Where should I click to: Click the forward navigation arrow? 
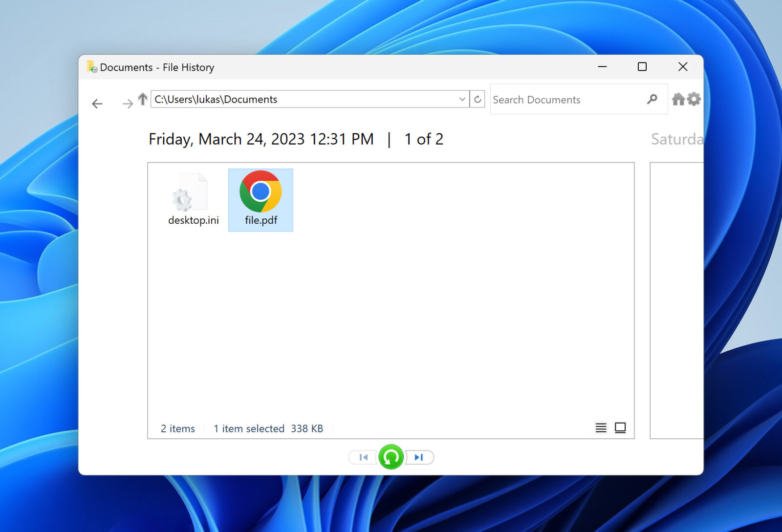pyautogui.click(x=128, y=104)
